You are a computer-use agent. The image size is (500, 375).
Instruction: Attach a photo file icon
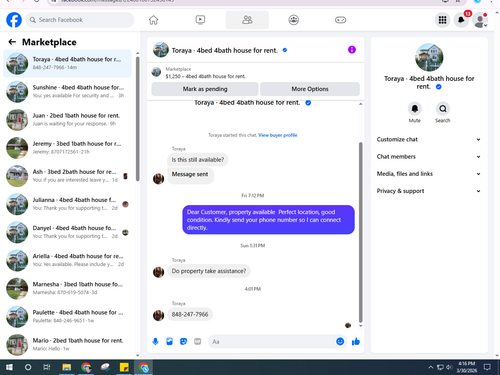click(x=169, y=341)
